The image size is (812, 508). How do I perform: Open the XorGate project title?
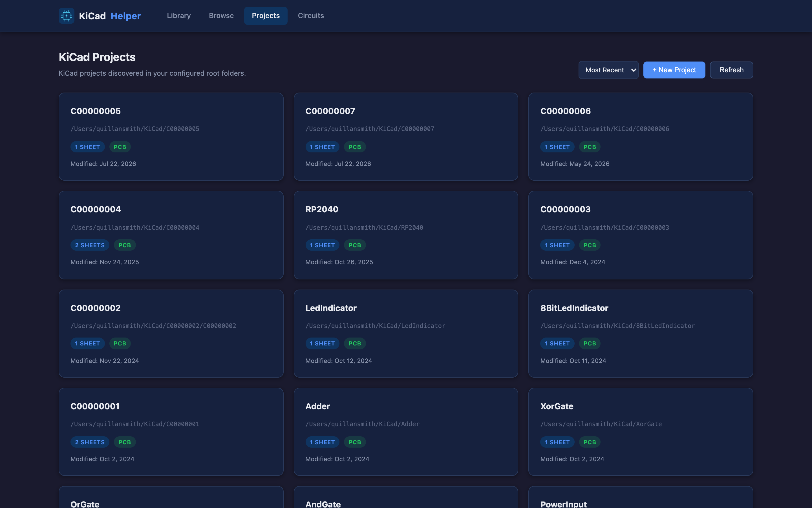coord(557,406)
